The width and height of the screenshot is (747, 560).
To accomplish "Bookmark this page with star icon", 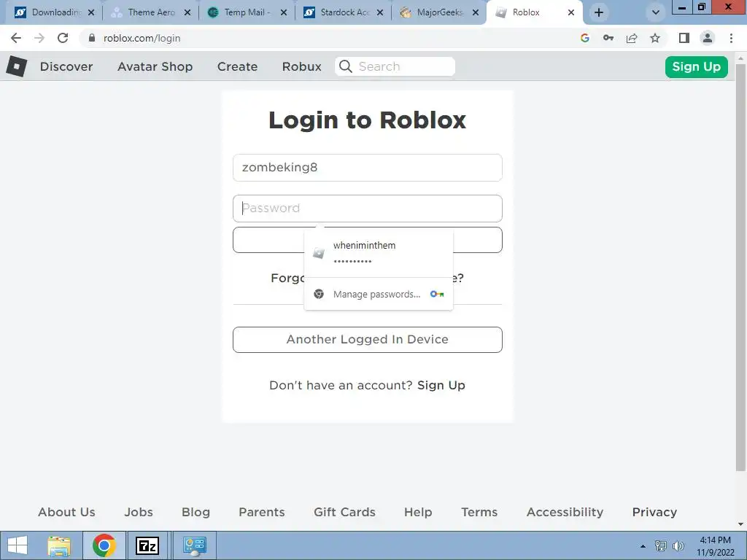I will click(x=655, y=38).
